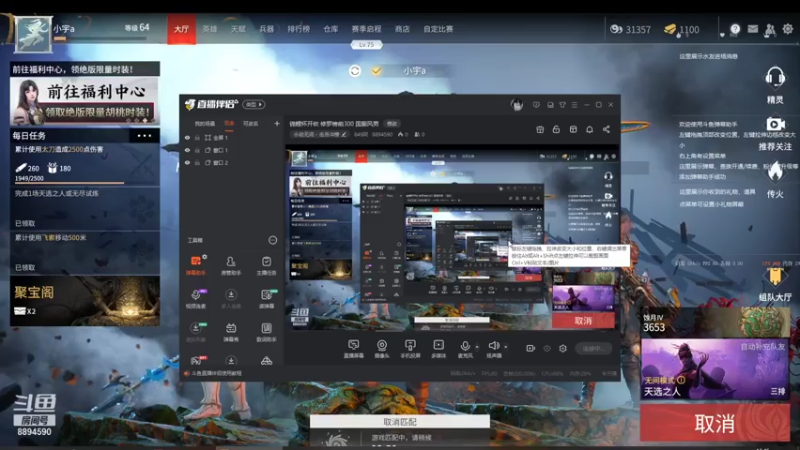Click the share icon in stream header
The image size is (800, 450).
(606, 130)
